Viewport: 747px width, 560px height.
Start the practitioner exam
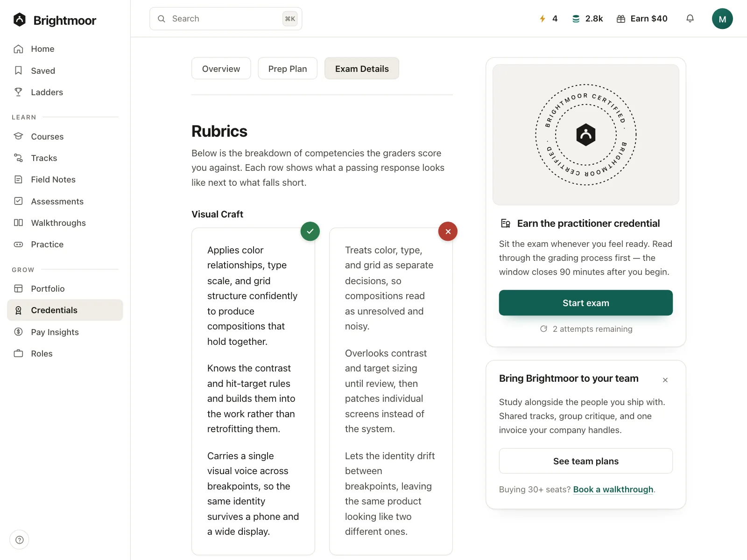586,303
